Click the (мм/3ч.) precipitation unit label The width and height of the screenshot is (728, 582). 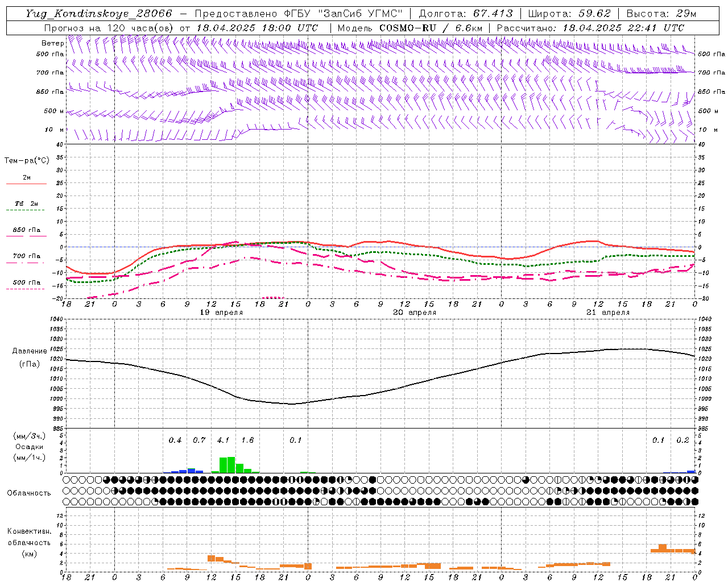click(x=30, y=436)
